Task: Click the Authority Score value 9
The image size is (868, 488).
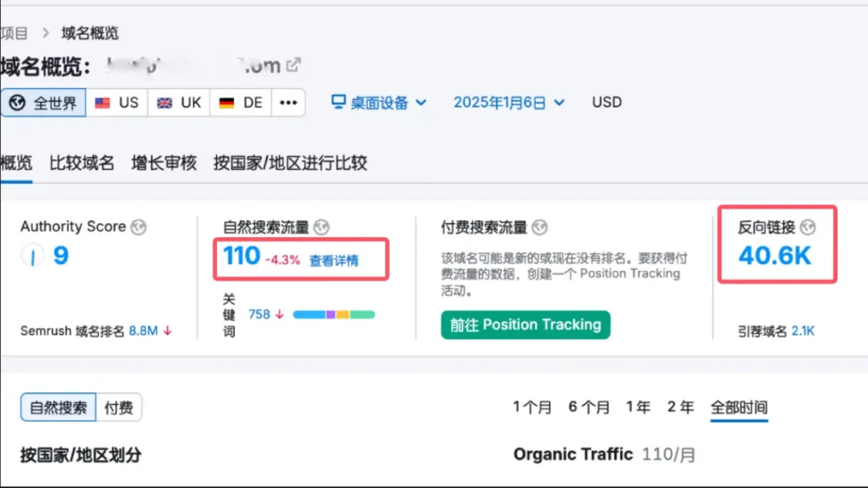Action: coord(61,255)
